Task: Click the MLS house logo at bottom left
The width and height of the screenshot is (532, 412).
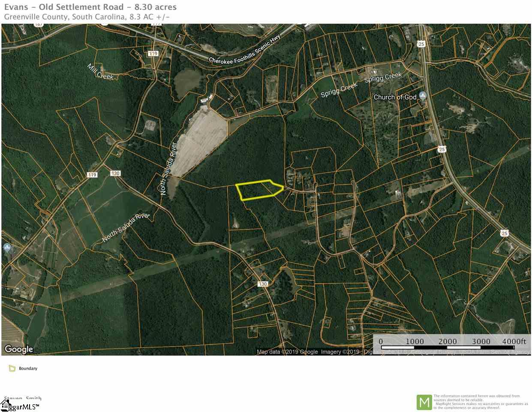Action: tap(6, 404)
